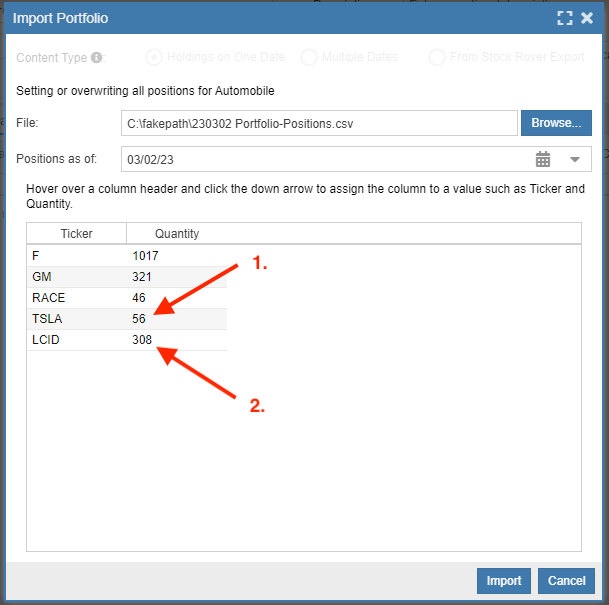The height and width of the screenshot is (605, 609).
Task: Expand the Positions as of dropdown arrow
Action: point(575,159)
